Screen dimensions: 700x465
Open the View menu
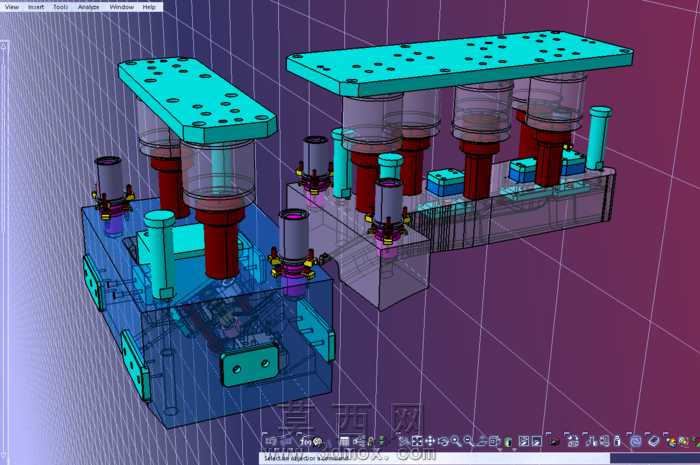12,7
